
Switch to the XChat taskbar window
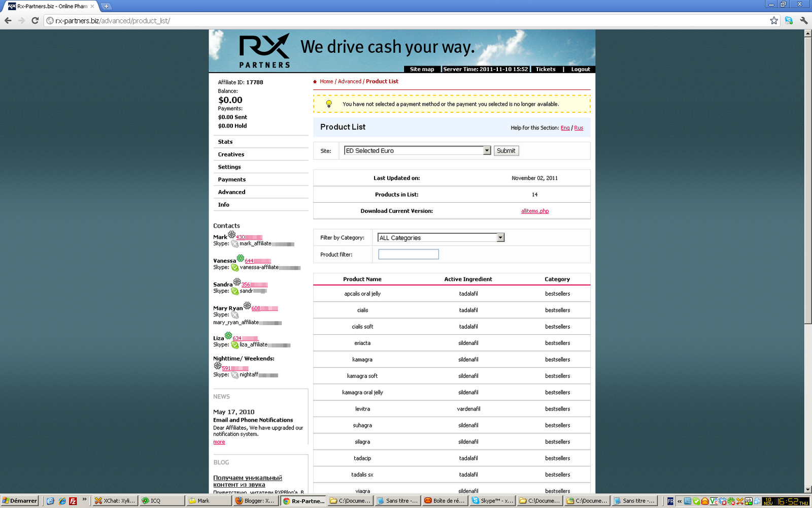tap(115, 501)
